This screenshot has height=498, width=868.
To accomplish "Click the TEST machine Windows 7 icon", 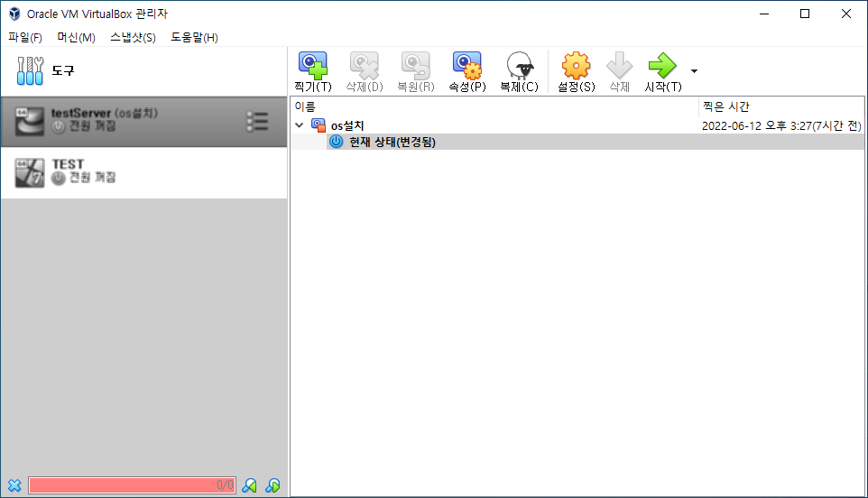I will 30,172.
